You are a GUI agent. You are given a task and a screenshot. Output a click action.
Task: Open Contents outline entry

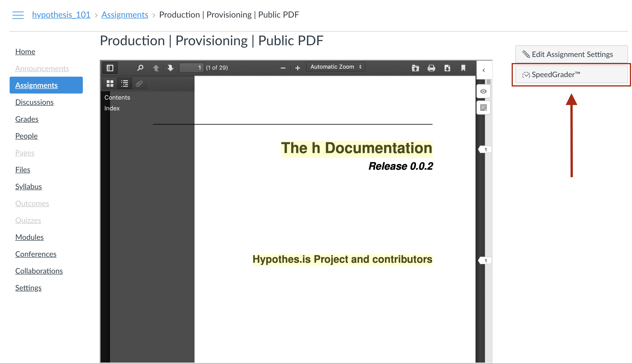(117, 98)
